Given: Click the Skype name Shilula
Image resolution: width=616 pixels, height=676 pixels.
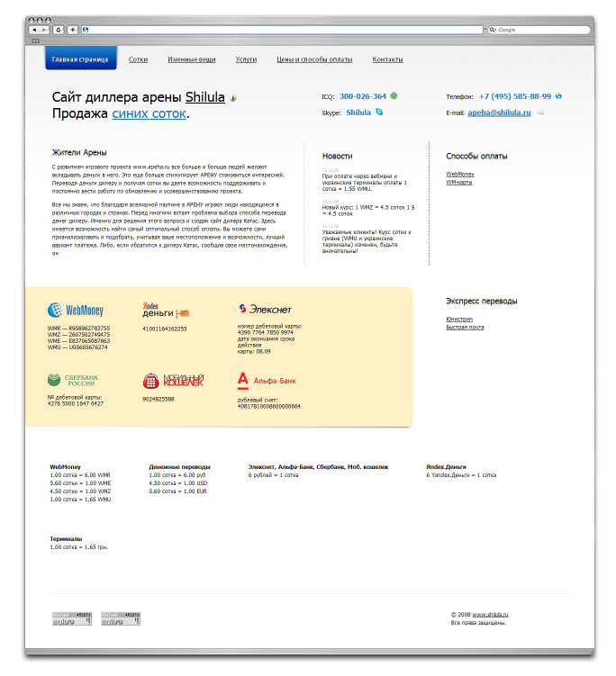Looking at the screenshot, I should point(358,113).
